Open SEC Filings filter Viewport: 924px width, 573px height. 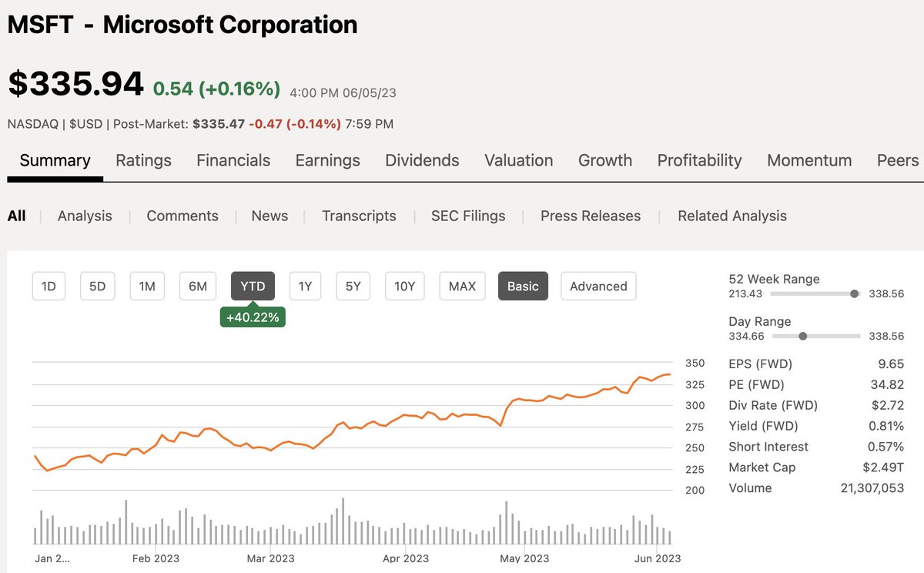[x=468, y=216]
